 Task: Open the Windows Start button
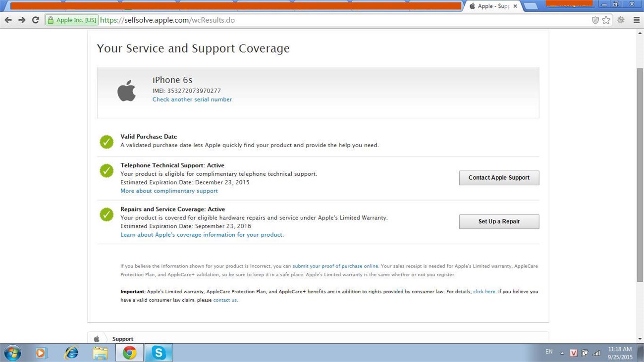[12, 353]
